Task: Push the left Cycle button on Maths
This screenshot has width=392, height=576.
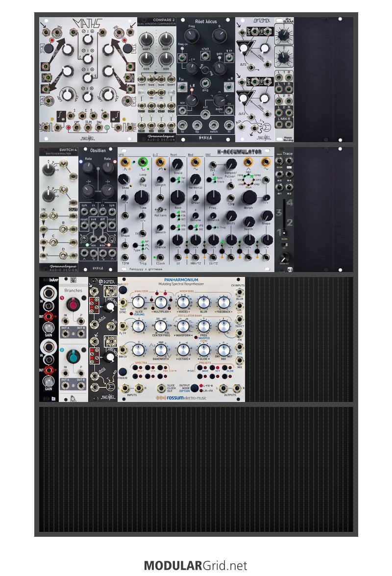Action: (x=49, y=49)
